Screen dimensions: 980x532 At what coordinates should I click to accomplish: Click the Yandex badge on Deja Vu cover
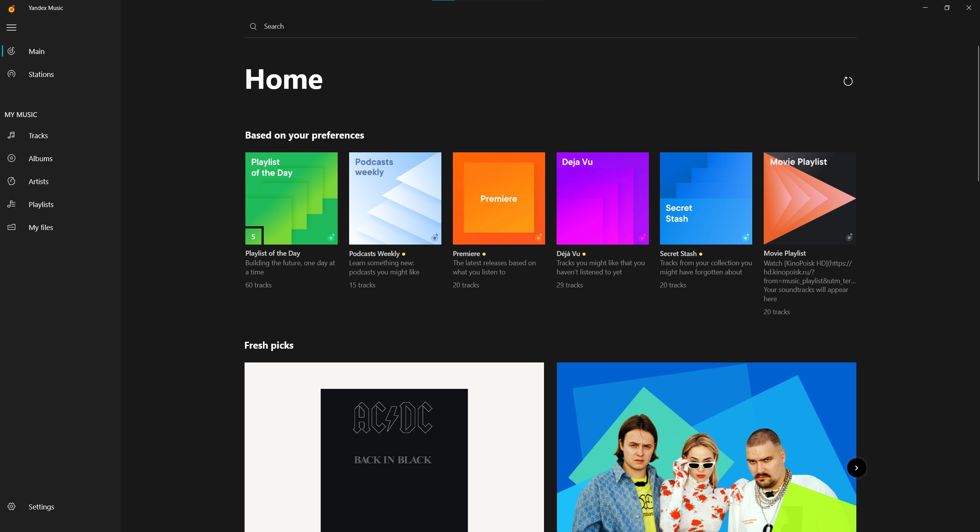642,238
